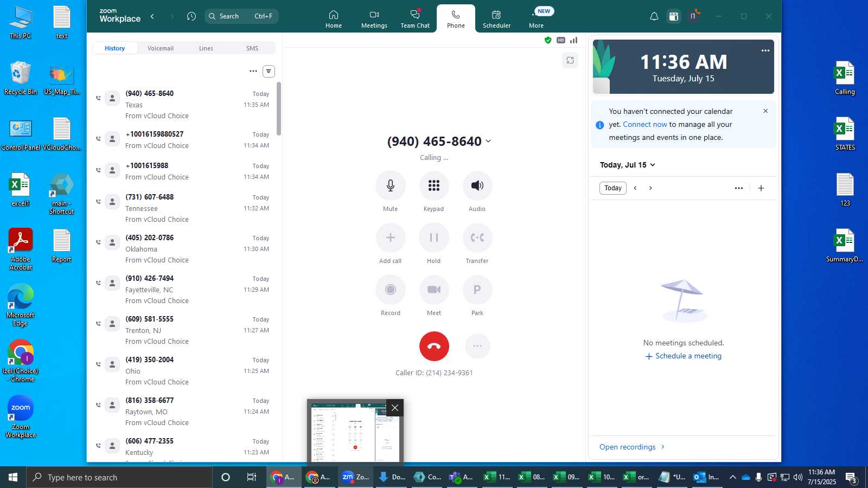The image size is (868, 488).
Task: Switch to the Voicemail tab
Action: 161,48
